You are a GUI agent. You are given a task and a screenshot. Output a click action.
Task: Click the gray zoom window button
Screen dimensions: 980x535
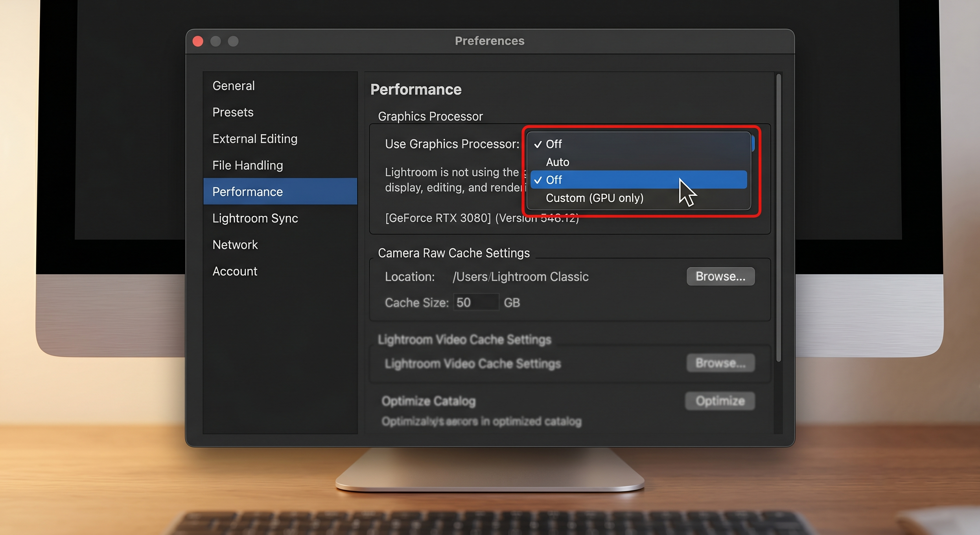(233, 41)
